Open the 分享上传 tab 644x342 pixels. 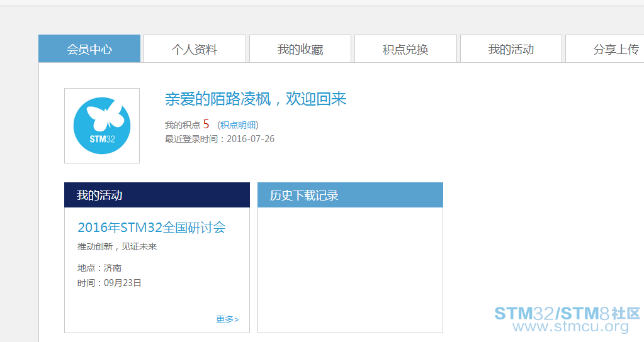pyautogui.click(x=605, y=49)
